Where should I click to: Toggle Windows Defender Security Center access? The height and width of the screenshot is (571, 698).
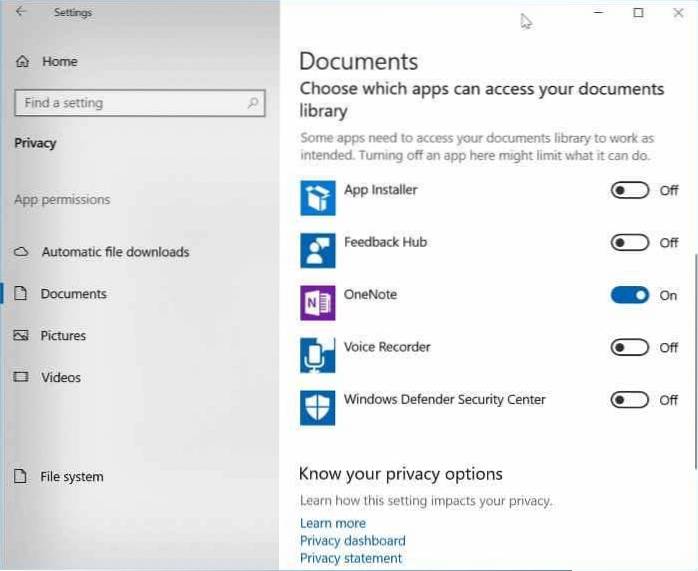click(630, 400)
